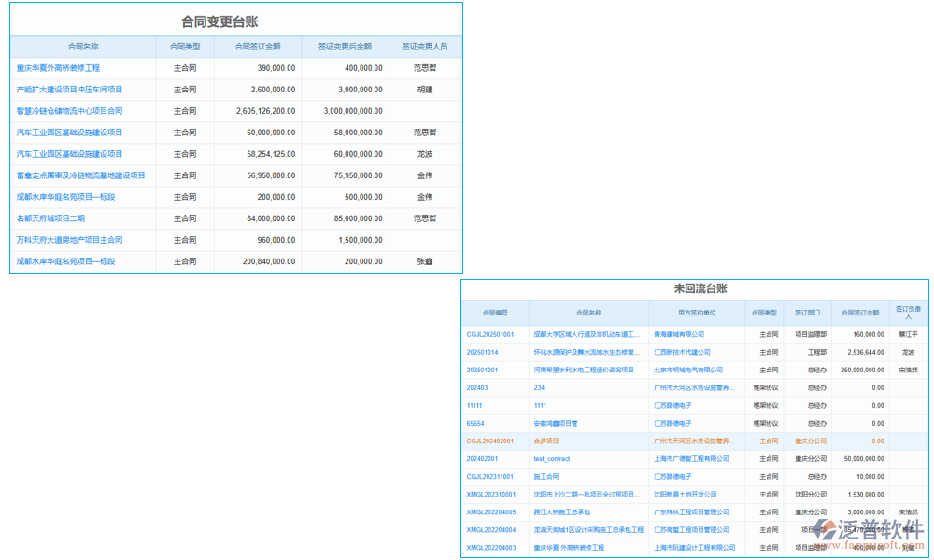This screenshot has height=560, width=934.
Task: Click the test_contract contract name link
Action: (551, 459)
